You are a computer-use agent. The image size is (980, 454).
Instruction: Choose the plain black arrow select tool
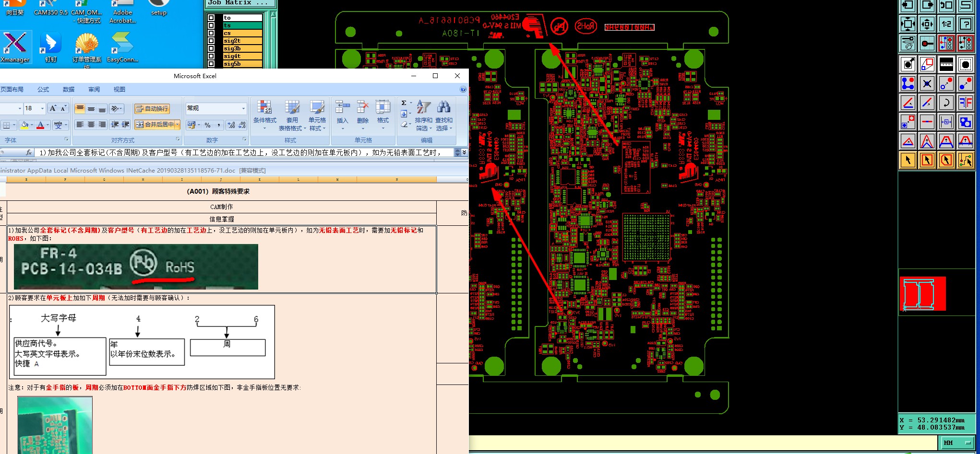[x=908, y=160]
